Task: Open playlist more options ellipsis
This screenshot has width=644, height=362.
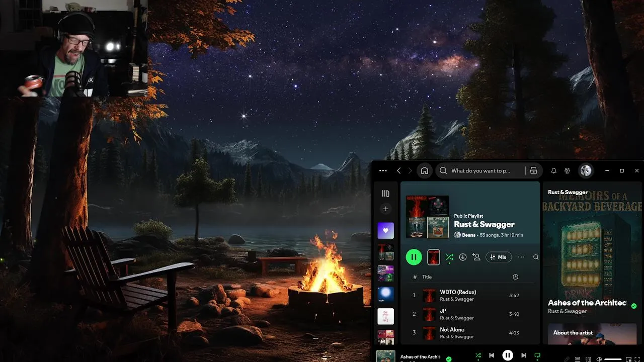Action: point(521,257)
